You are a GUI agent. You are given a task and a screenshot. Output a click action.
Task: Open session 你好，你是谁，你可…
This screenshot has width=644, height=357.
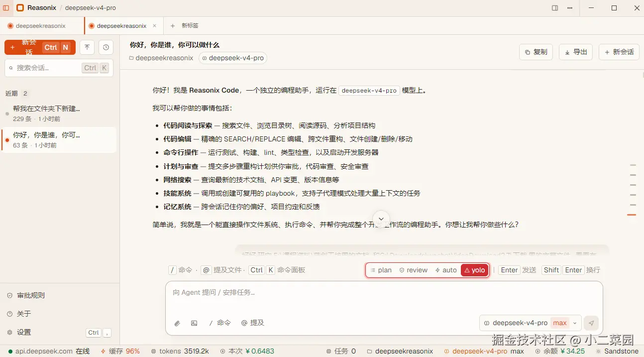(59, 140)
